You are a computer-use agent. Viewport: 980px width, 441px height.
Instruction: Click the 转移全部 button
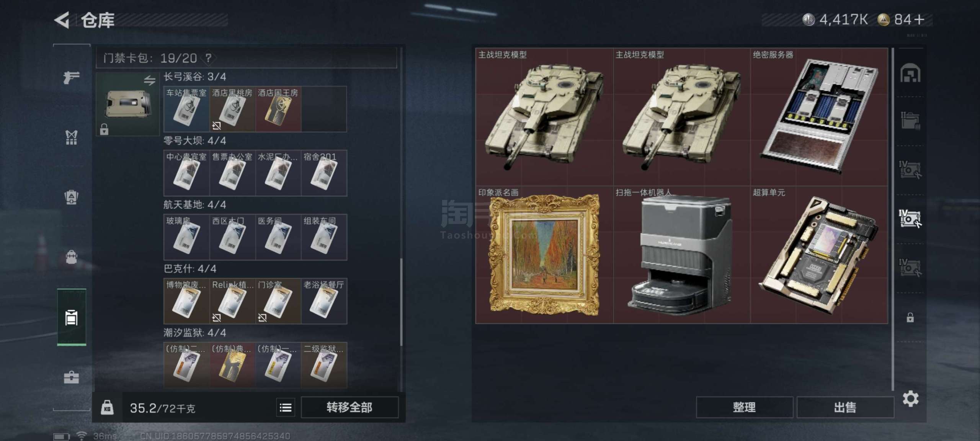(x=350, y=407)
